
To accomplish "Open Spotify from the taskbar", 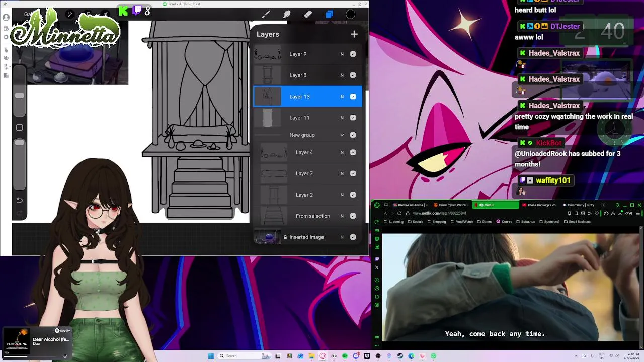I will (x=345, y=356).
